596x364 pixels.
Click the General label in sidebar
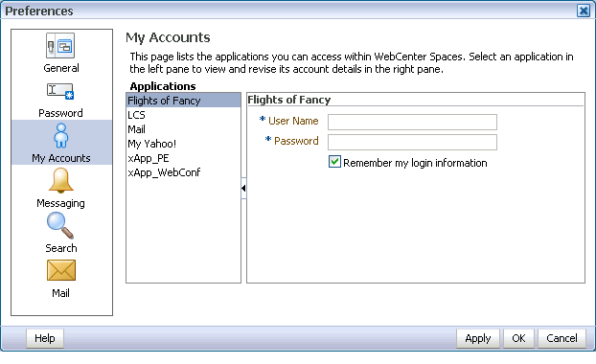pyautogui.click(x=61, y=68)
